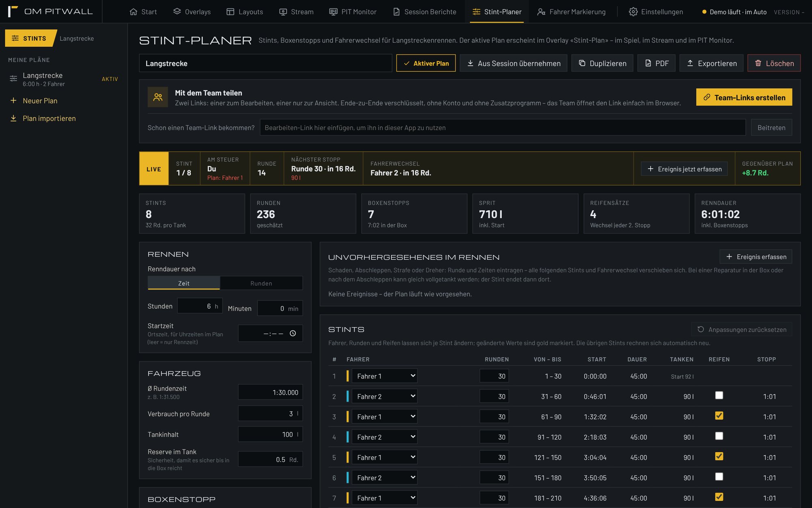Click the upload icon on Exportieren

point(690,63)
